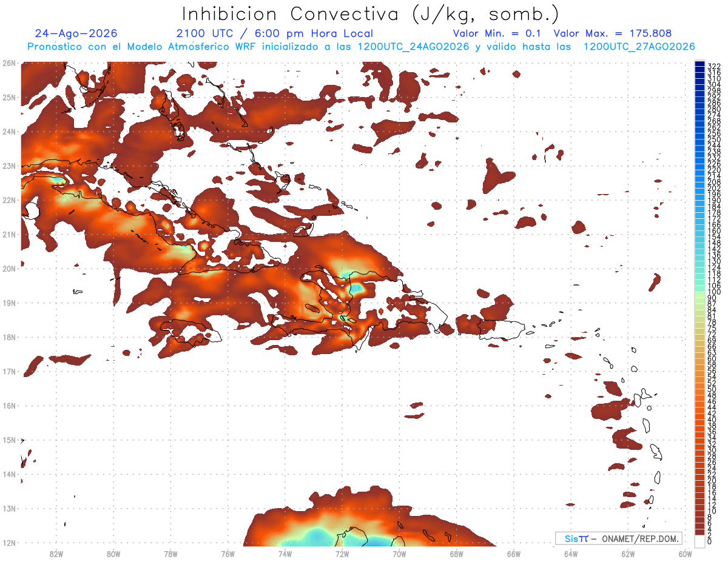Click the "26N" latitude label
Image resolution: width=728 pixels, height=562 pixels.
click(x=8, y=63)
